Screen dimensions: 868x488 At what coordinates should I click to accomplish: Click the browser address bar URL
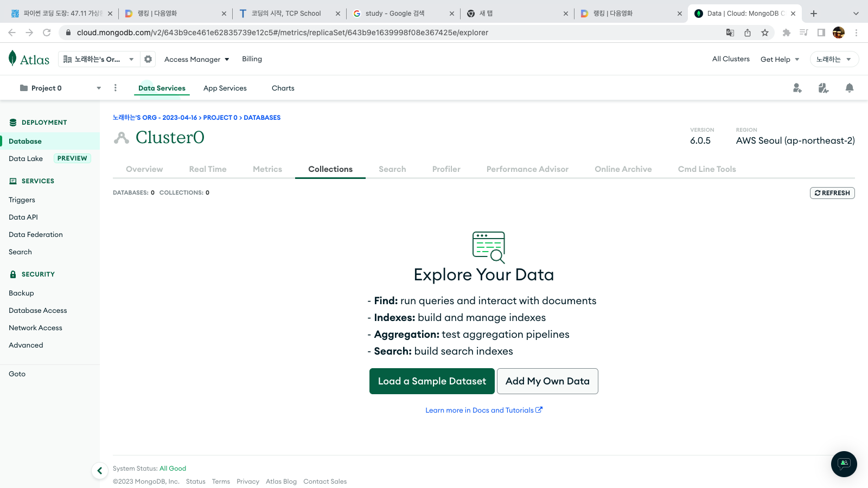tap(283, 33)
